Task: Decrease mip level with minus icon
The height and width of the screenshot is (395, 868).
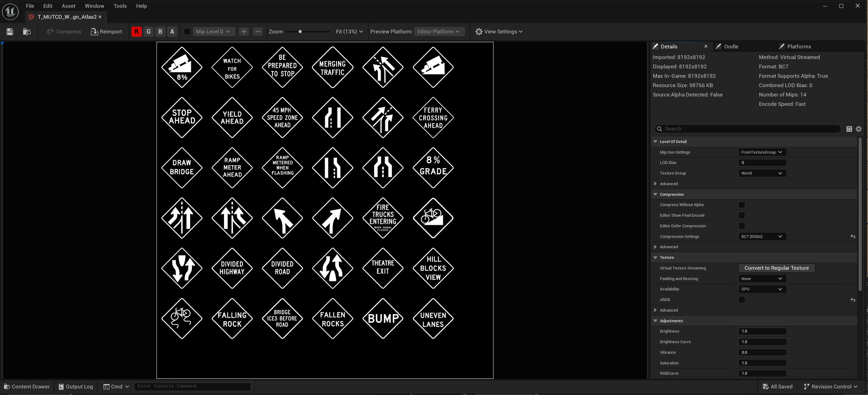Action: pyautogui.click(x=258, y=32)
